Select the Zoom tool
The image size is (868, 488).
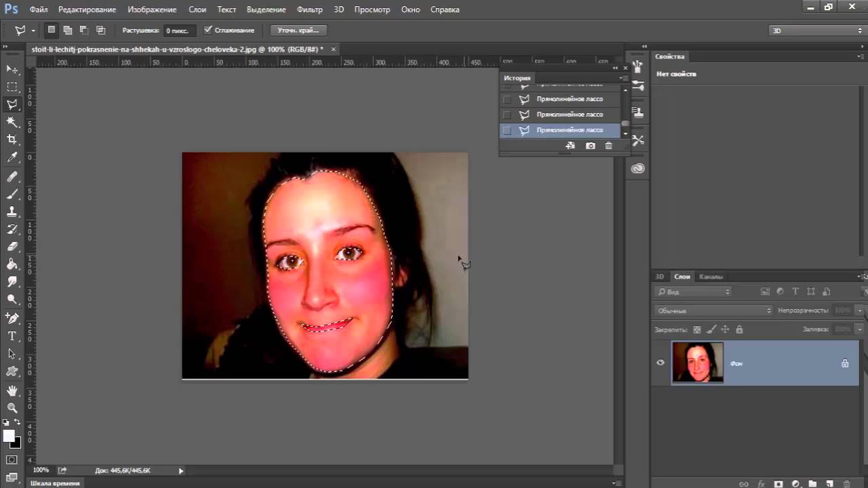pyautogui.click(x=12, y=408)
